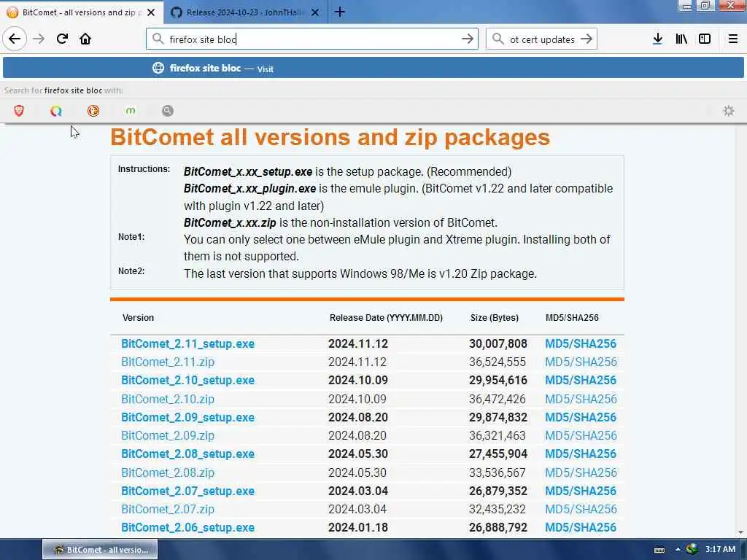
Task: Download BitComet_2.07.zip
Action: coord(168,509)
